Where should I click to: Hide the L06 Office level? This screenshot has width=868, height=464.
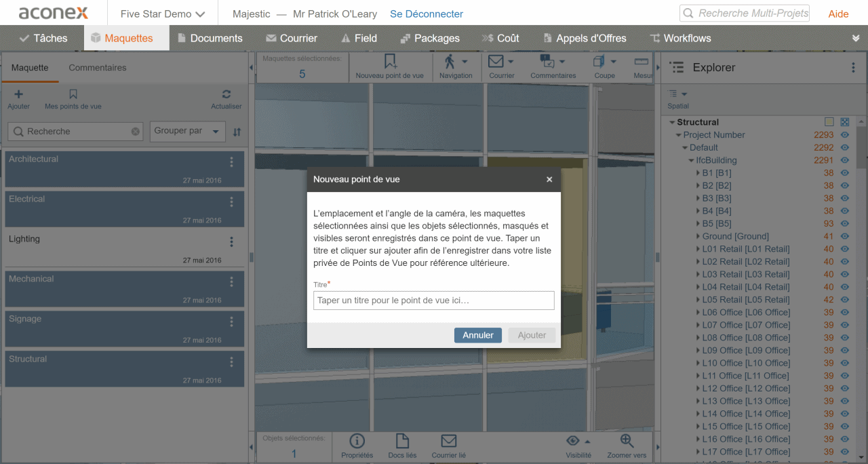pyautogui.click(x=845, y=313)
